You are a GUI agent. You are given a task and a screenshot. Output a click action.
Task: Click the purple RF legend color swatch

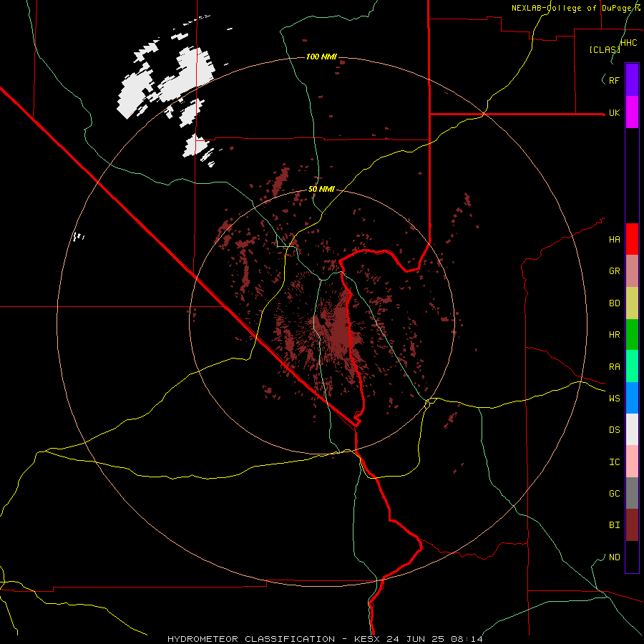point(632,79)
